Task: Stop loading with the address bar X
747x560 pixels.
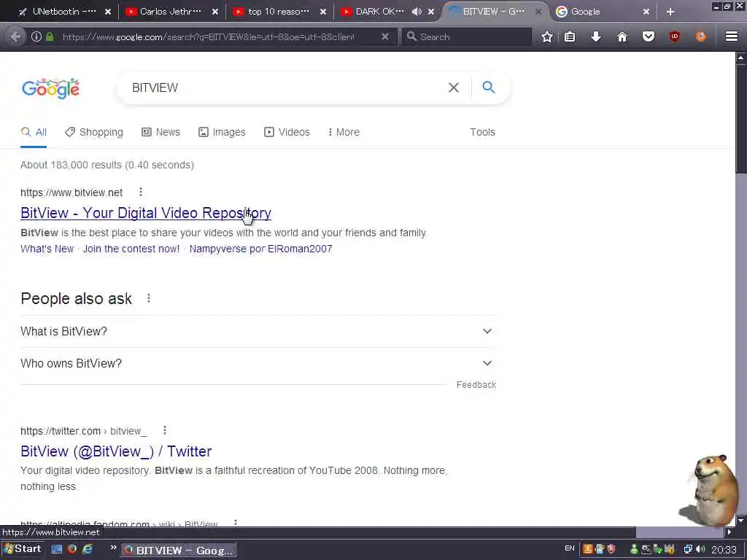Action: pyautogui.click(x=385, y=36)
